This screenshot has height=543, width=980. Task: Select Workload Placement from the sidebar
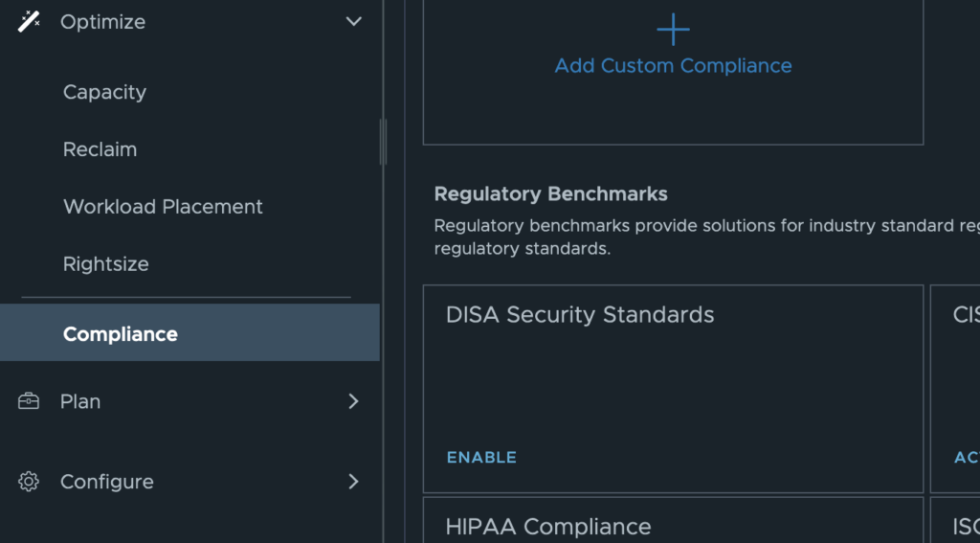point(163,207)
